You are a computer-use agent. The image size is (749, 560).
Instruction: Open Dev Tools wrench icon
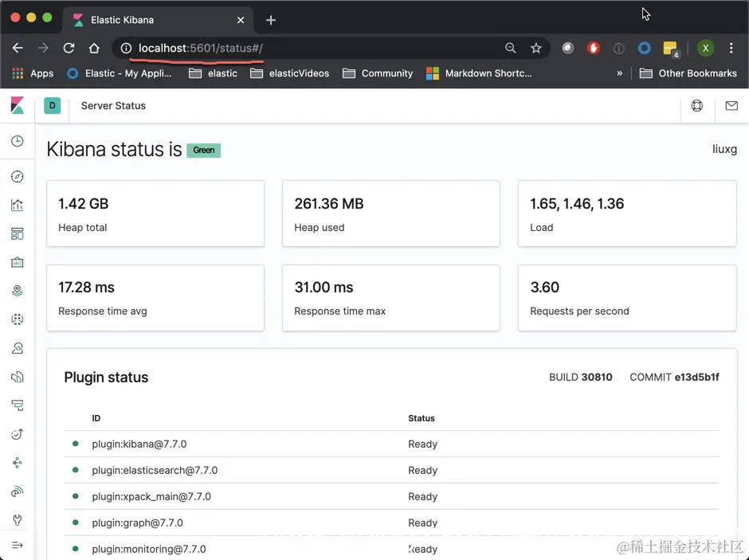point(18,520)
